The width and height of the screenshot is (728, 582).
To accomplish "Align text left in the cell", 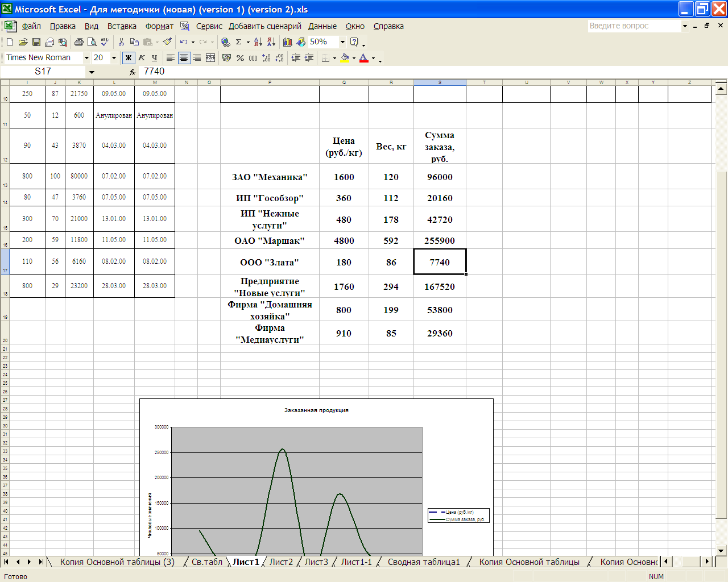I will coord(170,57).
